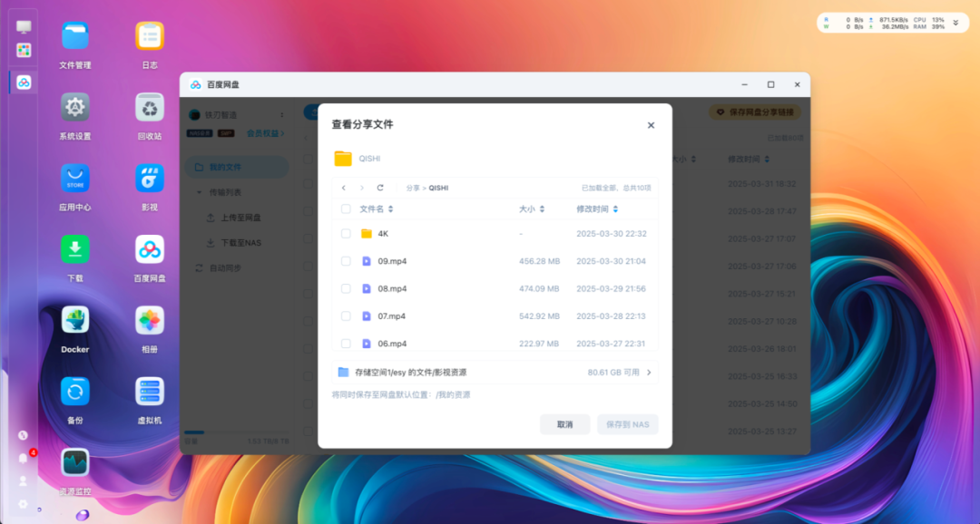This screenshot has width=980, height=524.
Task: Open the 铁刃智造 account more menu
Action: coord(282,115)
